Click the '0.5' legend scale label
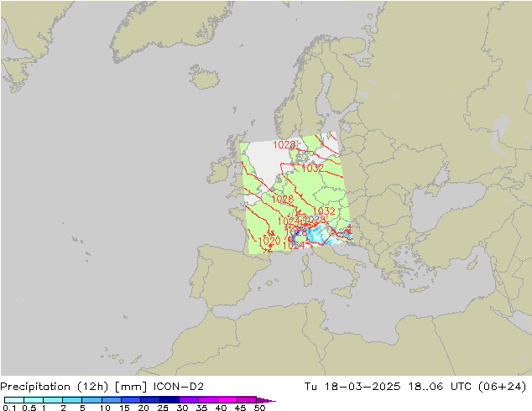532x411 pixels. 29,408
